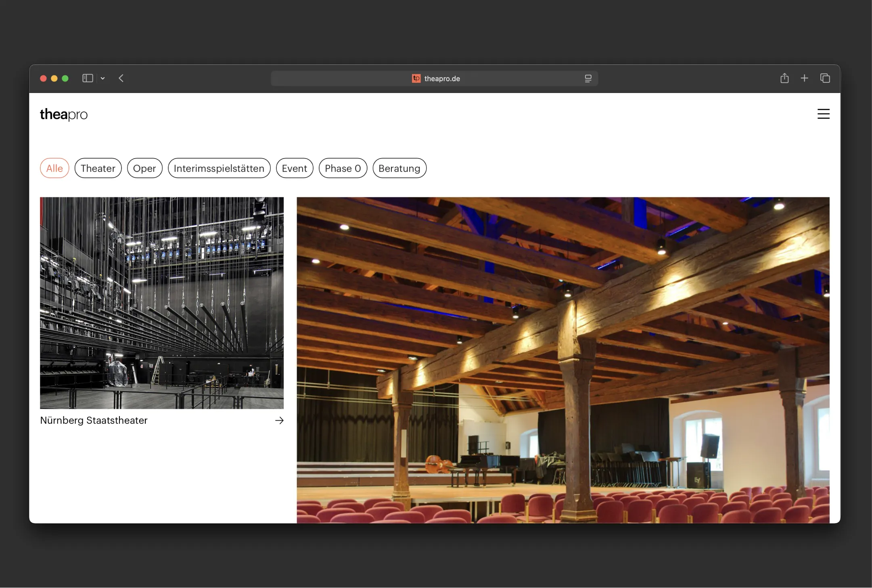Expand the sidebar dropdown chevron next to the panel icon
This screenshot has height=588, width=872.
102,78
